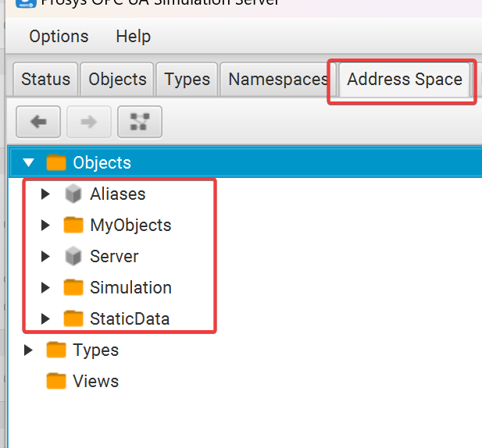Click the StaticData folder icon
Image resolution: width=482 pixels, height=448 pixels.
pyautogui.click(x=73, y=318)
